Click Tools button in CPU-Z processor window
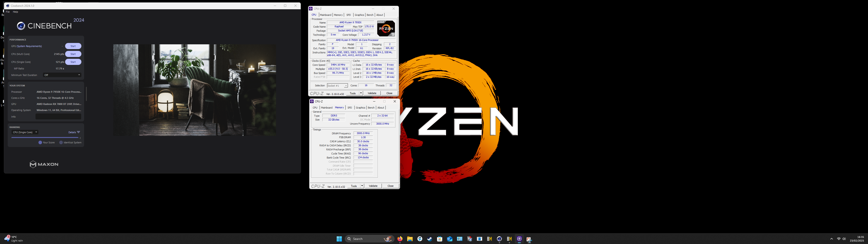The height and width of the screenshot is (244, 868). coord(352,93)
